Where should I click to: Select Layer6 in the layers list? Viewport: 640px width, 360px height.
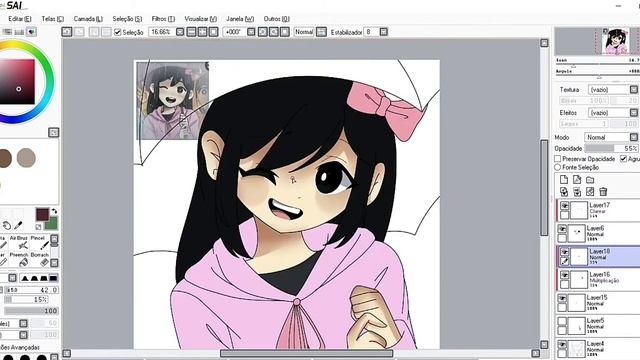[x=599, y=233]
